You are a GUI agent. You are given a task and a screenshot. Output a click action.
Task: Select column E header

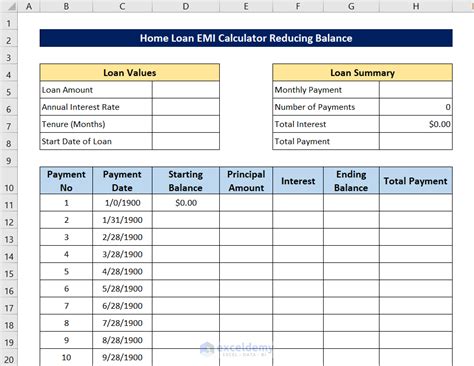pyautogui.click(x=246, y=6)
